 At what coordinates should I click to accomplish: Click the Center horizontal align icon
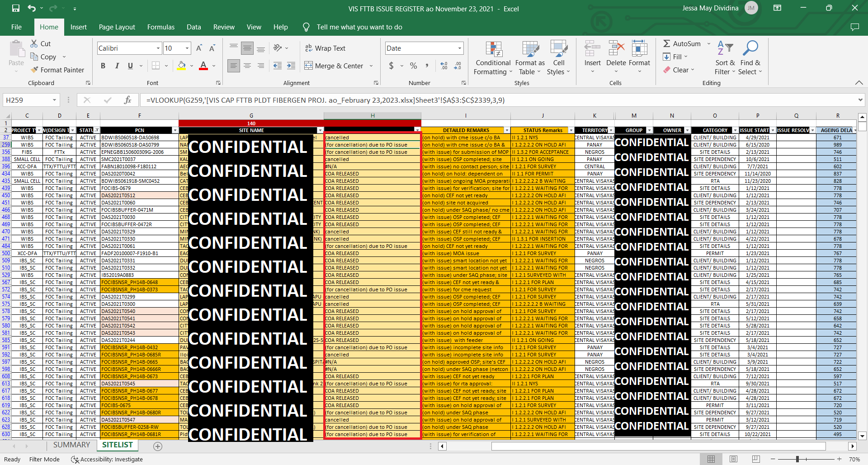247,66
